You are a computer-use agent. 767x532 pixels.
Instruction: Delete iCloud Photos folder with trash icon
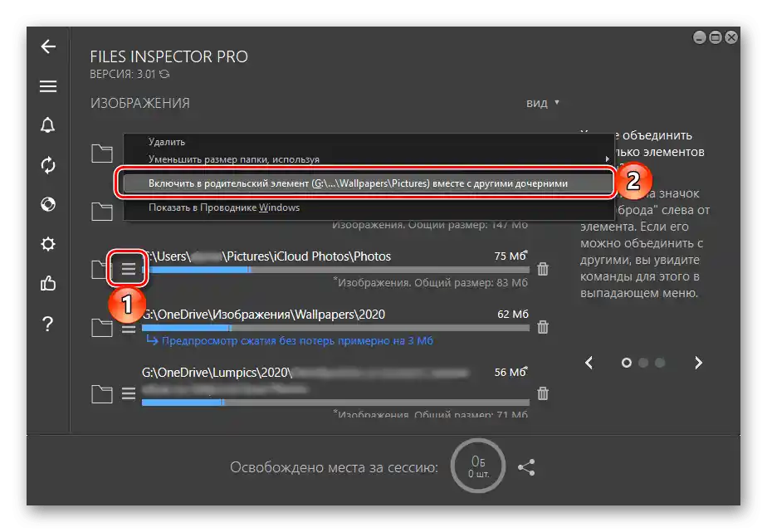coord(543,269)
